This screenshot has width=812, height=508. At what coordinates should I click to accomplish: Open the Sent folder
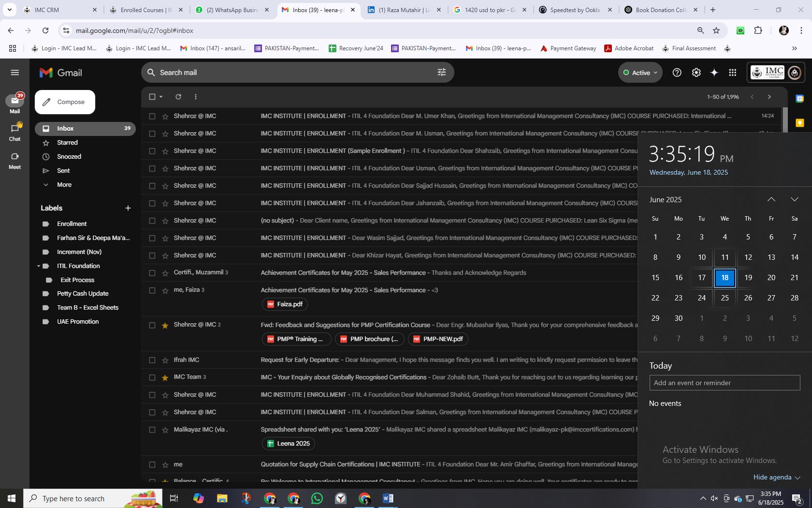click(x=63, y=171)
